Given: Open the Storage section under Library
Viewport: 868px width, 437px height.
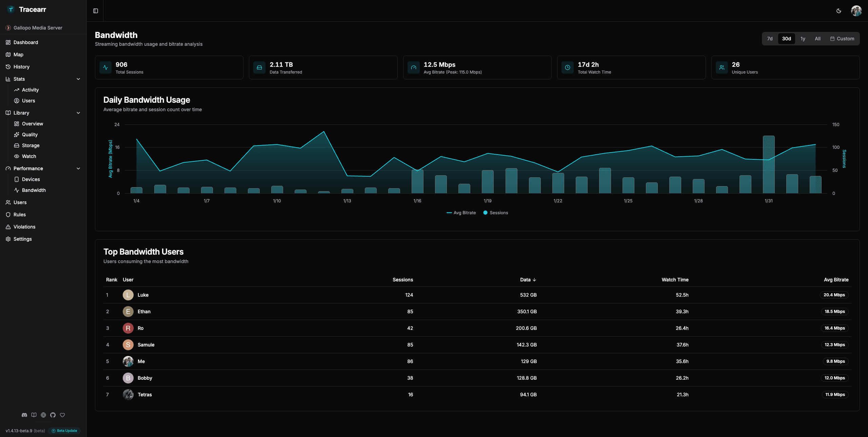Looking at the screenshot, I should [31, 145].
